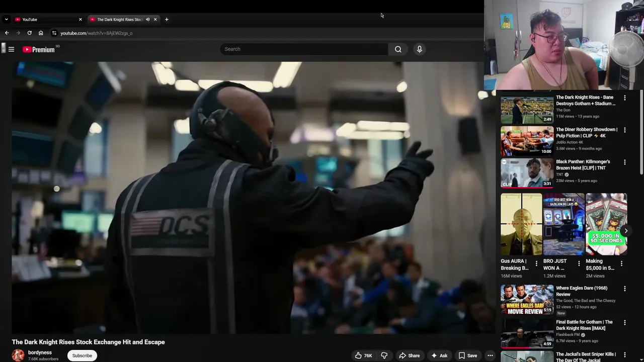Click the search magnifier button
The width and height of the screenshot is (644, 362).
pos(398,49)
